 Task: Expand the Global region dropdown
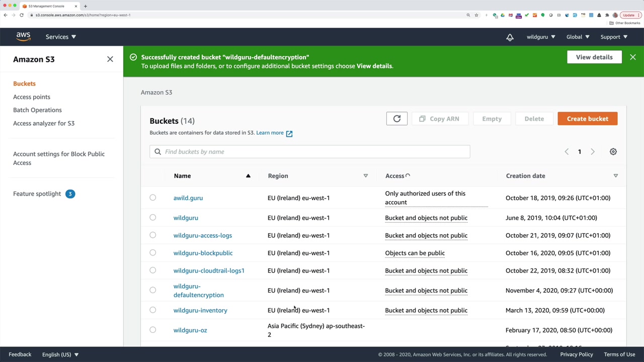578,37
